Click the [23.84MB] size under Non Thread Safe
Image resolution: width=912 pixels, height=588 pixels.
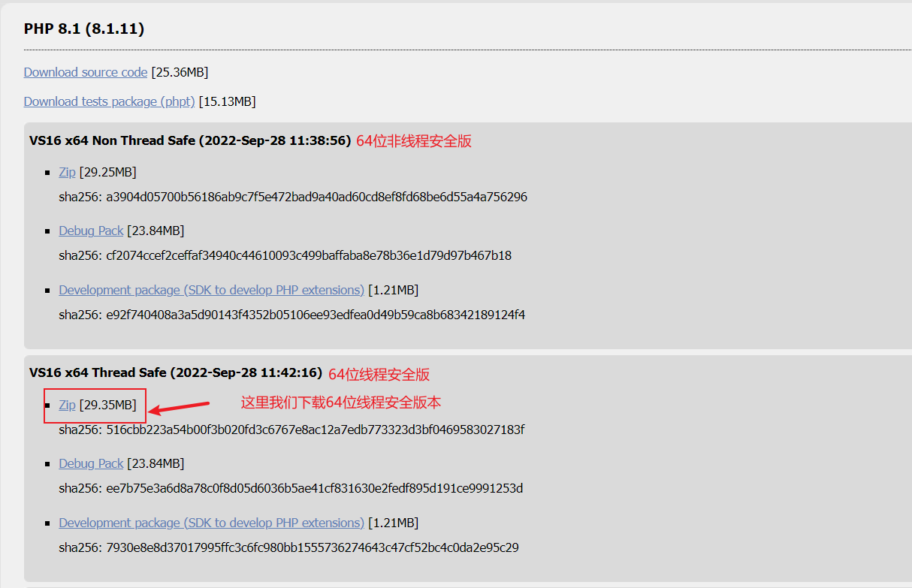(156, 231)
